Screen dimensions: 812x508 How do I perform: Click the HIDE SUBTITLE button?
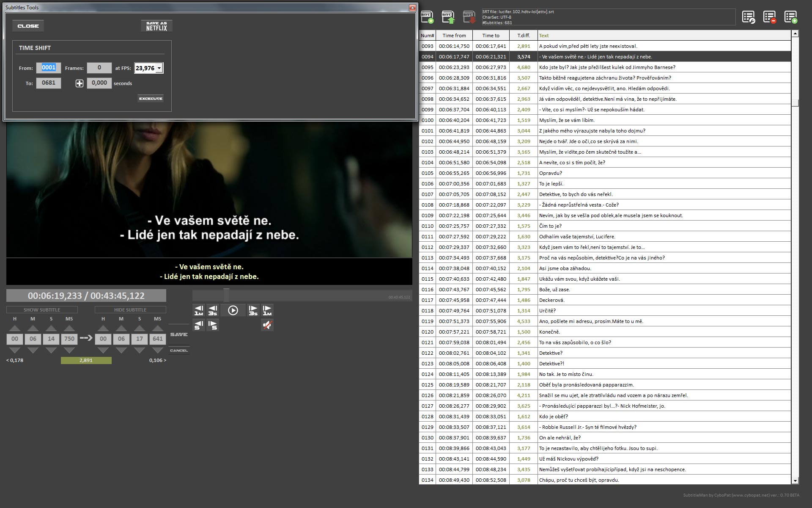pyautogui.click(x=130, y=310)
